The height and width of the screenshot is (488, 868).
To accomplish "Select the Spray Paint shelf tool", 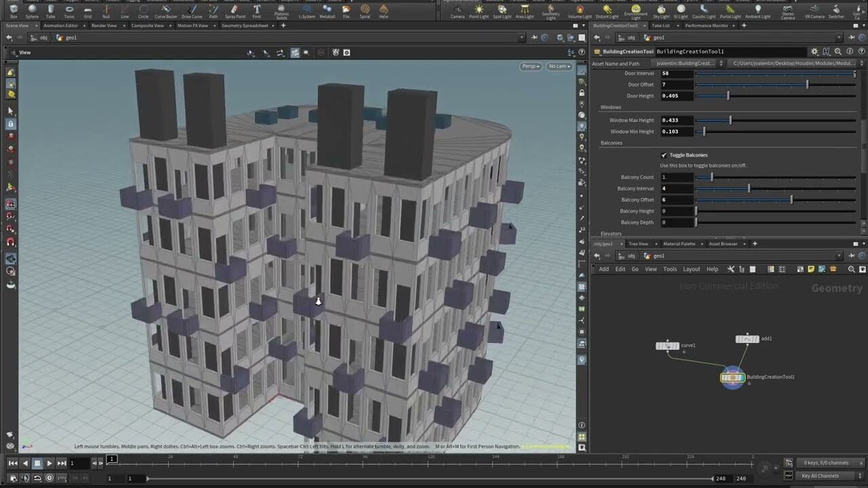I will coord(235,11).
